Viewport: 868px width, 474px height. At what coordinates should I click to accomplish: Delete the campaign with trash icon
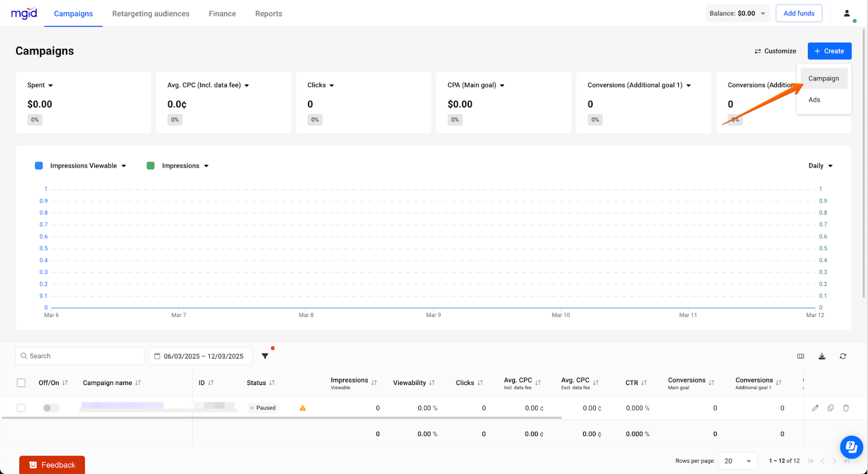point(846,408)
